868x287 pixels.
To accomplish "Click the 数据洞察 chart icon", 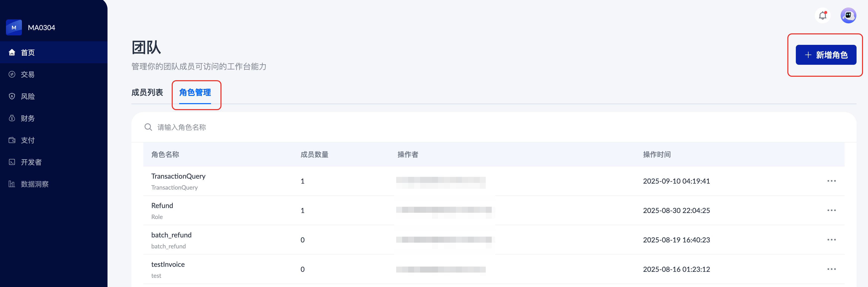I will [x=12, y=184].
